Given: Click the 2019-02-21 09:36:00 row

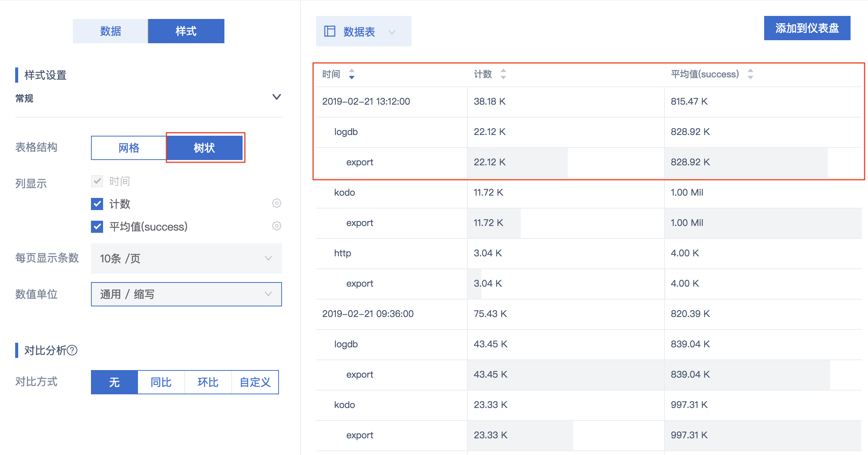Looking at the screenshot, I should (x=589, y=314).
